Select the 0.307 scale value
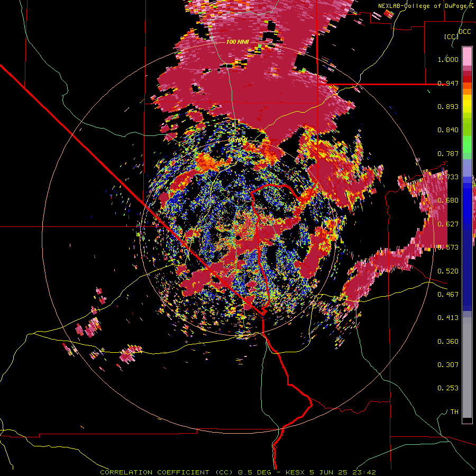The image size is (476, 476). (448, 364)
